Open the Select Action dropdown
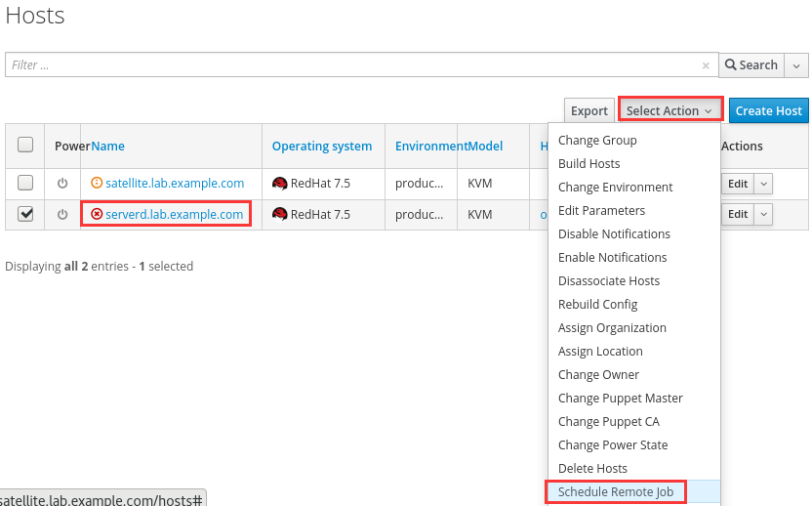 670,111
